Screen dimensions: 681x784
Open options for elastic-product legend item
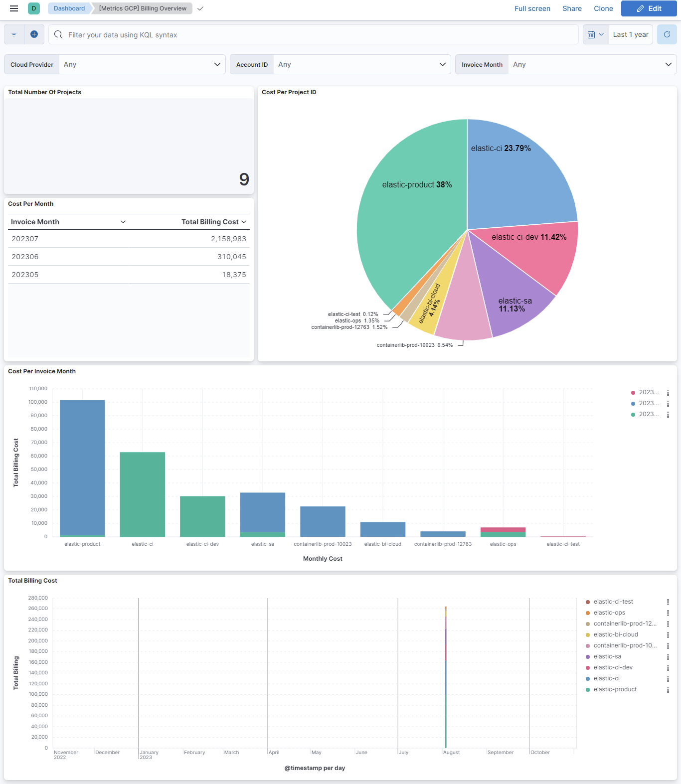(x=668, y=690)
